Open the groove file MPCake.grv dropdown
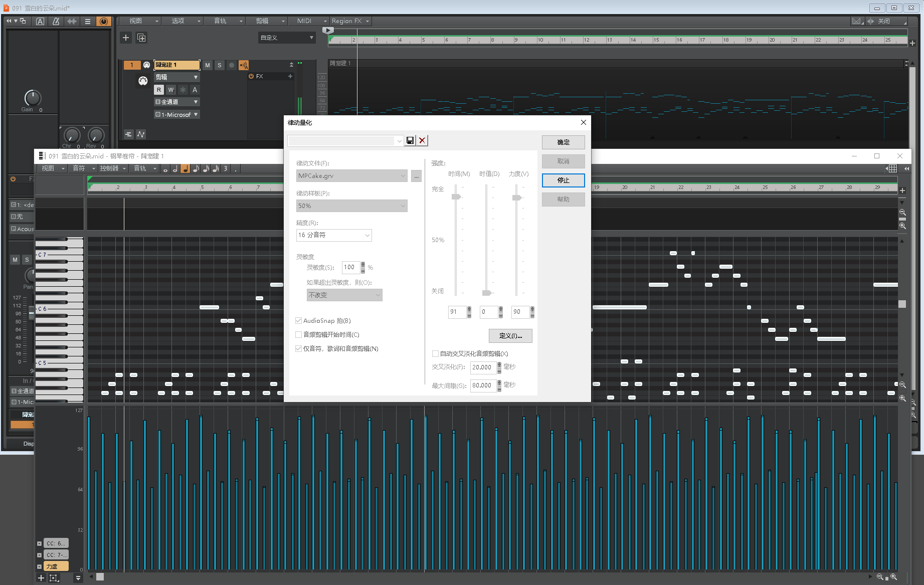The width and height of the screenshot is (924, 585). click(352, 176)
